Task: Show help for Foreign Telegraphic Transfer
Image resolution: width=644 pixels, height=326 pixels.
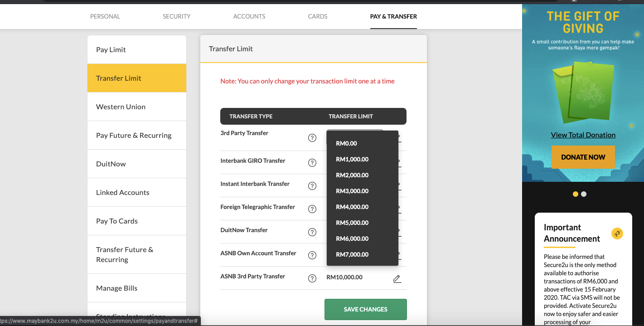Action: [312, 209]
